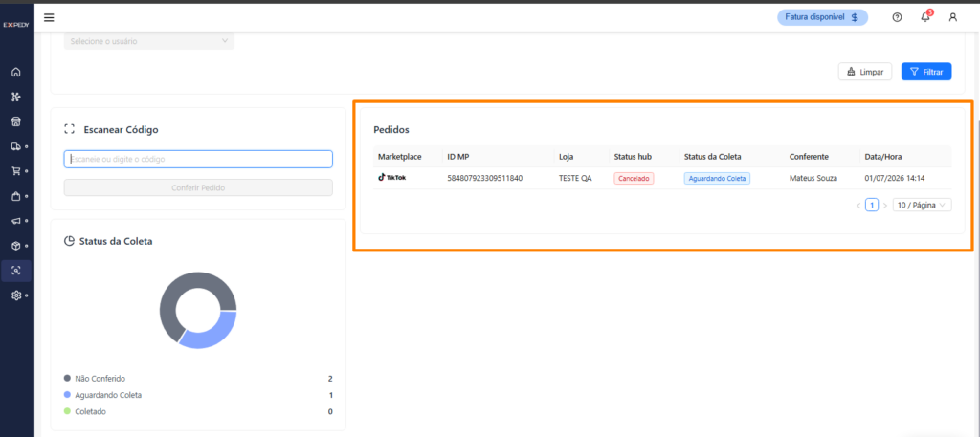This screenshot has height=437, width=980.
Task: Click the Data/Hora column header
Action: tap(883, 156)
